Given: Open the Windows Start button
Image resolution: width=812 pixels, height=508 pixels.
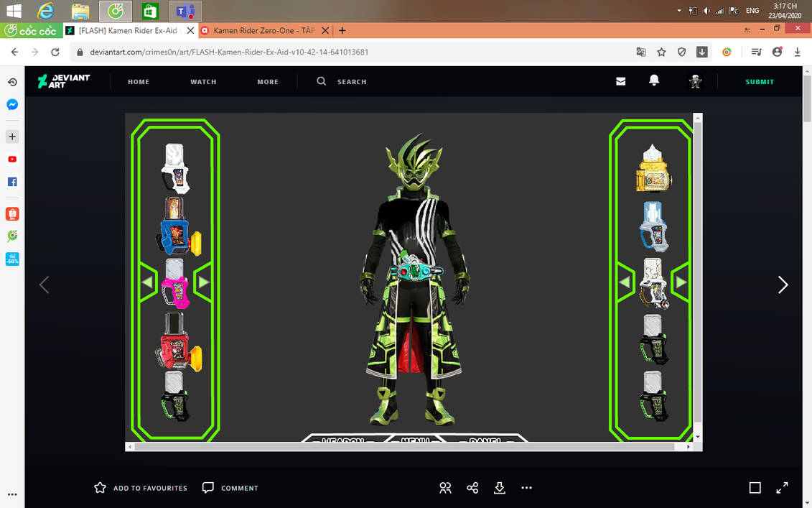Looking at the screenshot, I should coord(13,11).
